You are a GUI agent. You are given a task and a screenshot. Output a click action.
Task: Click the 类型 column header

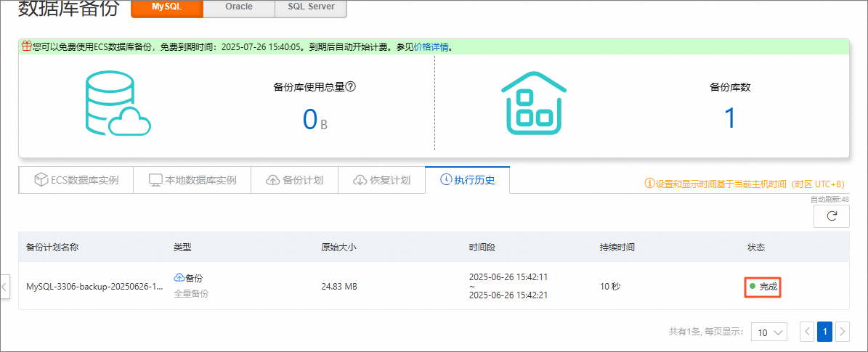coord(182,247)
